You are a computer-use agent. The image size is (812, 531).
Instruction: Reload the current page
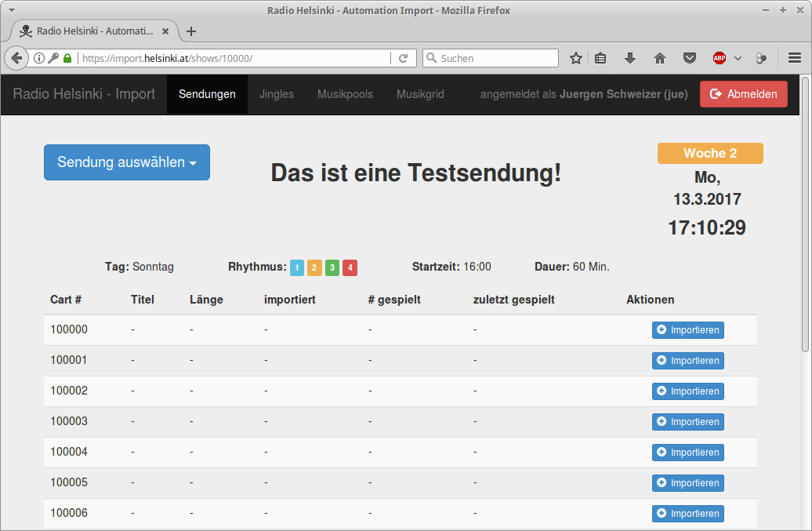pyautogui.click(x=403, y=59)
